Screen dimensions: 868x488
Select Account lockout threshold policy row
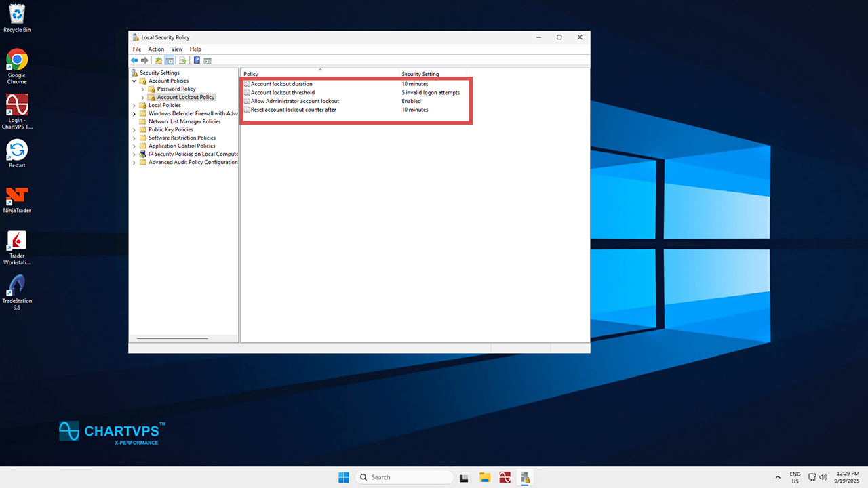point(283,93)
